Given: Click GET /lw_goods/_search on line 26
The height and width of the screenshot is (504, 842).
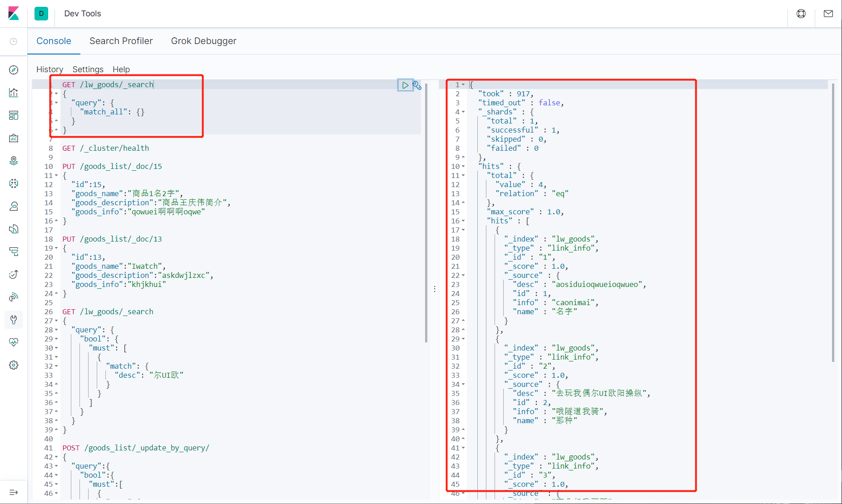Looking at the screenshot, I should click(x=108, y=311).
